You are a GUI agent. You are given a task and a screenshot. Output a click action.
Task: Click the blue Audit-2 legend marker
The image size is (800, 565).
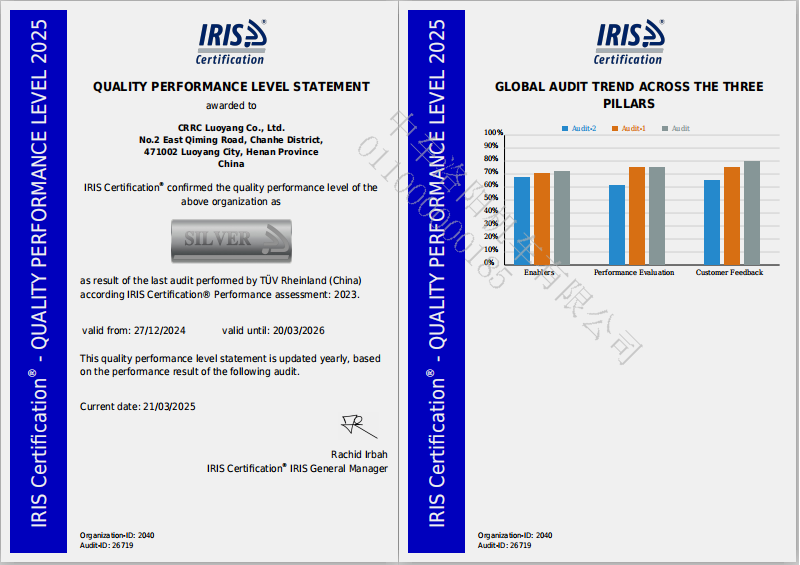coord(567,129)
